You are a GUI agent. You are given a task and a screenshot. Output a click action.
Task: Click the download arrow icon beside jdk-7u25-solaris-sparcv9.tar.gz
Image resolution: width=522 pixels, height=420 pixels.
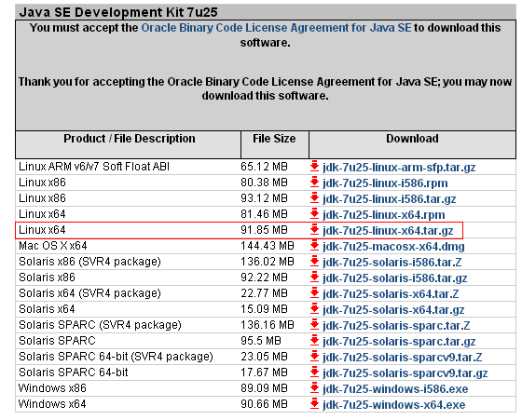point(314,372)
